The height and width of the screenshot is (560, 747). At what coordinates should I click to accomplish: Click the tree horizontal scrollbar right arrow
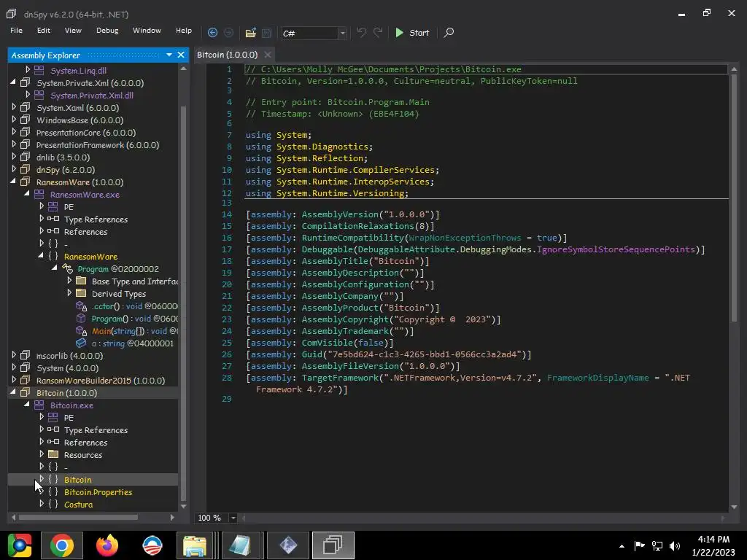[172, 517]
